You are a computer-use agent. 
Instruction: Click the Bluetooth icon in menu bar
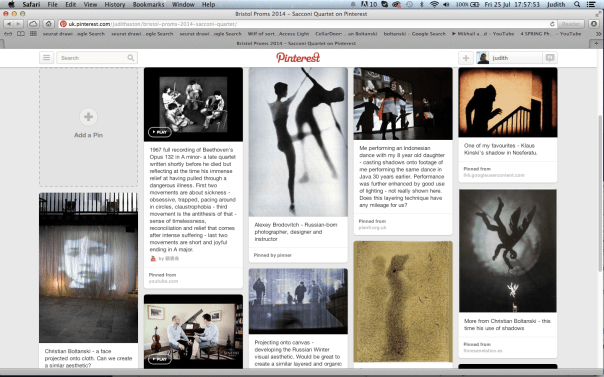coord(421,4)
